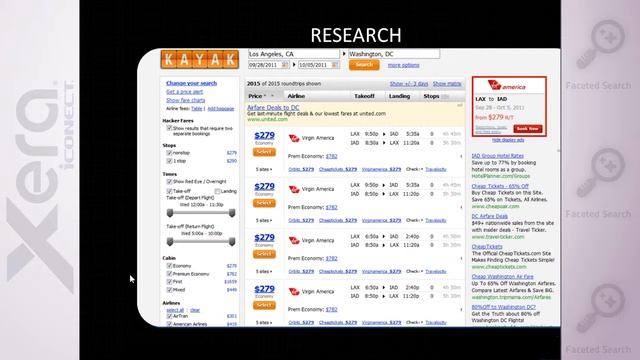Uncheck the nonstop stops filter
The image size is (640, 360).
169,153
